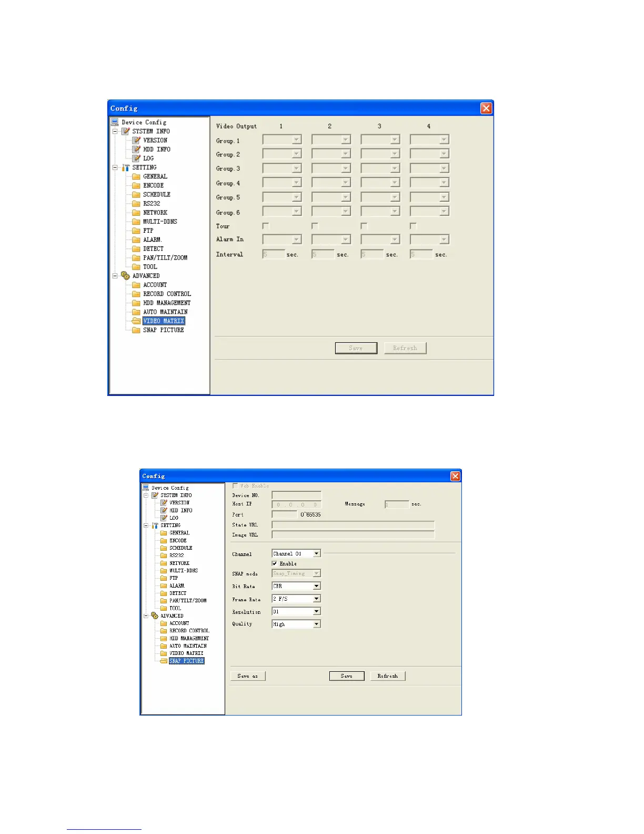644x834 pixels.
Task: Select RECORD CONTROL in upper tree
Action: [x=167, y=294]
